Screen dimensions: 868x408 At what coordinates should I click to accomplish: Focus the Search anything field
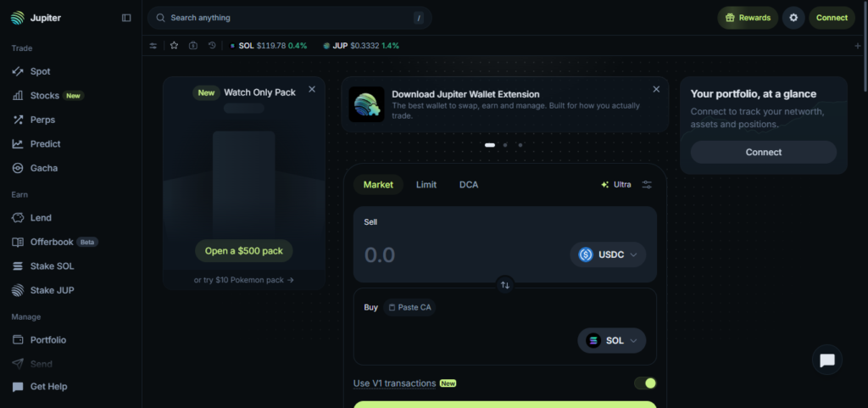pos(290,18)
